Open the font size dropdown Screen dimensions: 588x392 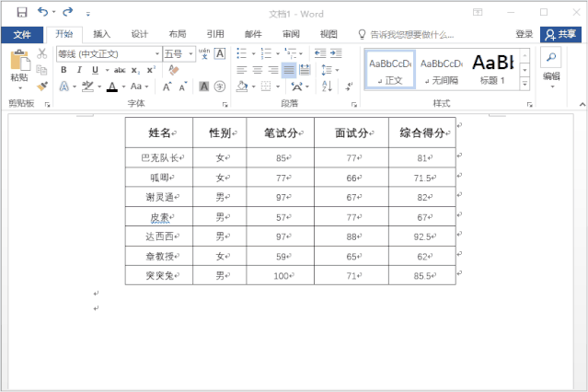(x=190, y=53)
